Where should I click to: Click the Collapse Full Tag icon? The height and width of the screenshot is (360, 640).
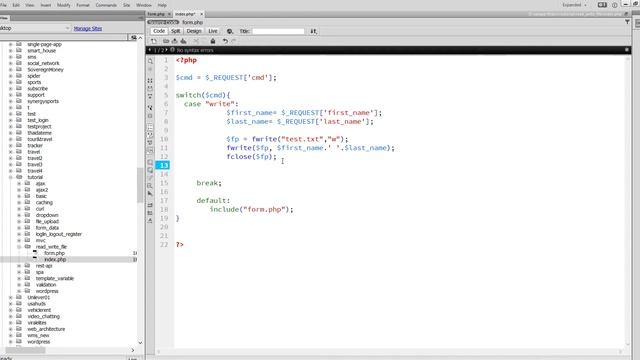[150, 81]
